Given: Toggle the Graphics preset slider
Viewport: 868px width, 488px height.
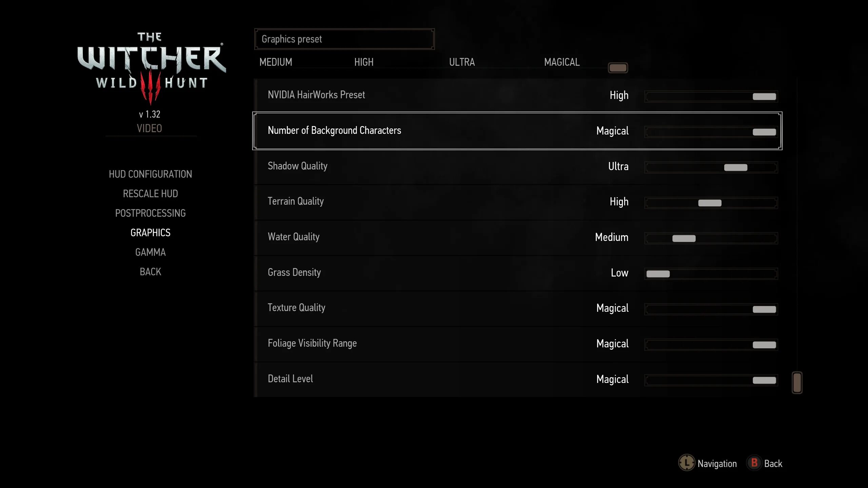Looking at the screenshot, I should (x=618, y=67).
